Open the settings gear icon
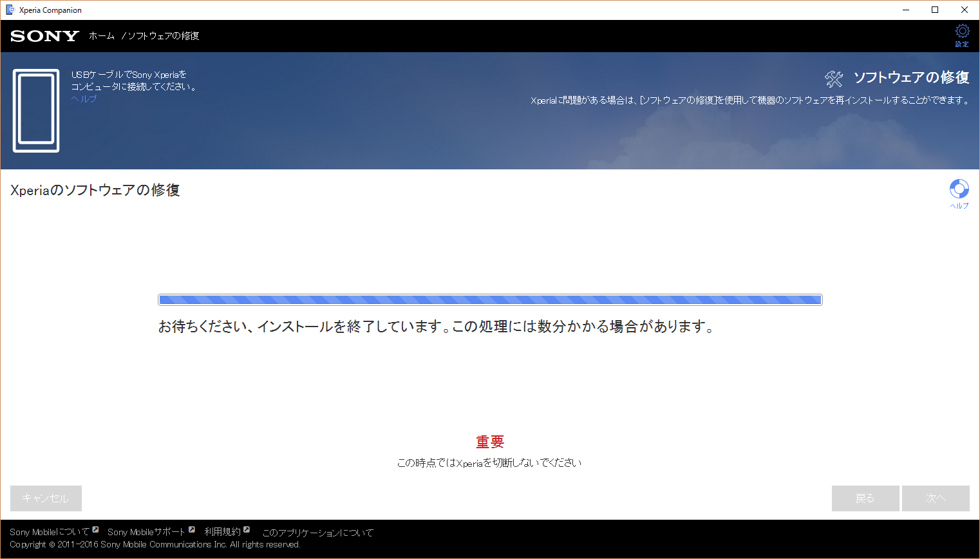The height and width of the screenshot is (559, 980). pyautogui.click(x=962, y=32)
